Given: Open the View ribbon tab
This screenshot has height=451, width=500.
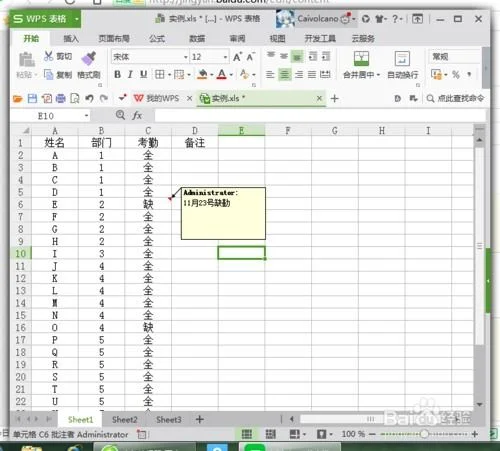Looking at the screenshot, I should coord(277,38).
